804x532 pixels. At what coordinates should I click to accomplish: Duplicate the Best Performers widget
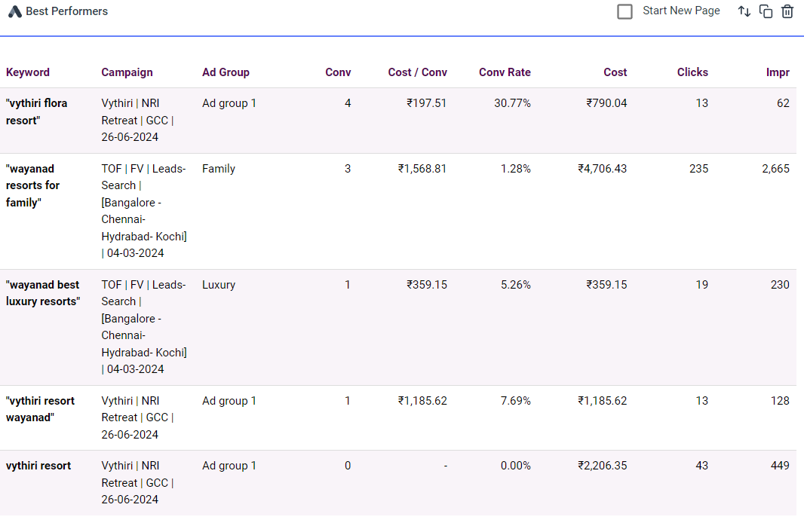tap(766, 11)
